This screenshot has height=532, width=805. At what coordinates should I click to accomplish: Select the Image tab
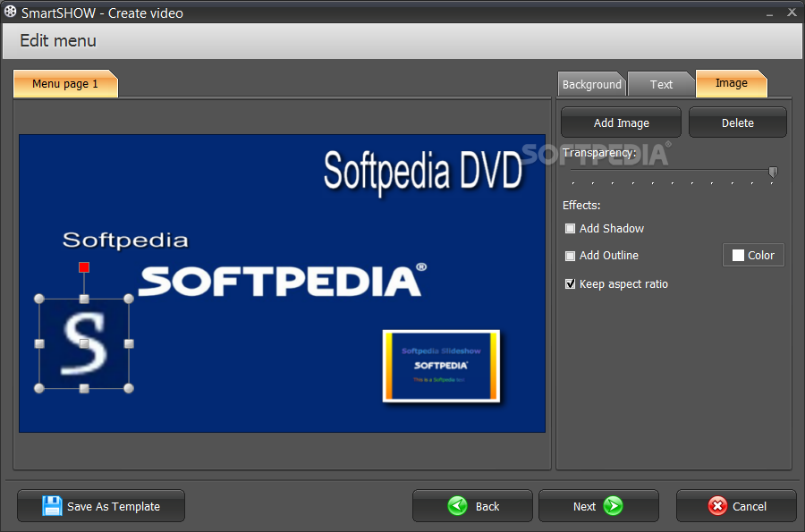[731, 83]
